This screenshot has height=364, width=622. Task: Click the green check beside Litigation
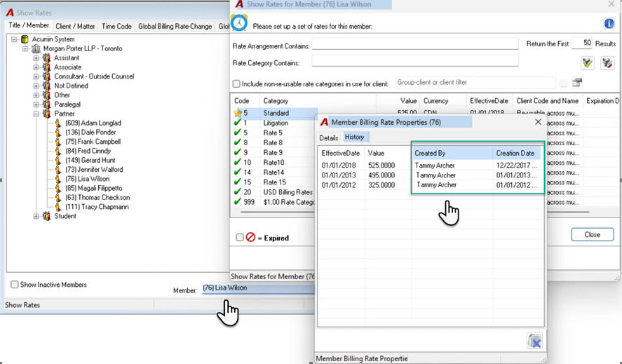[238, 123]
